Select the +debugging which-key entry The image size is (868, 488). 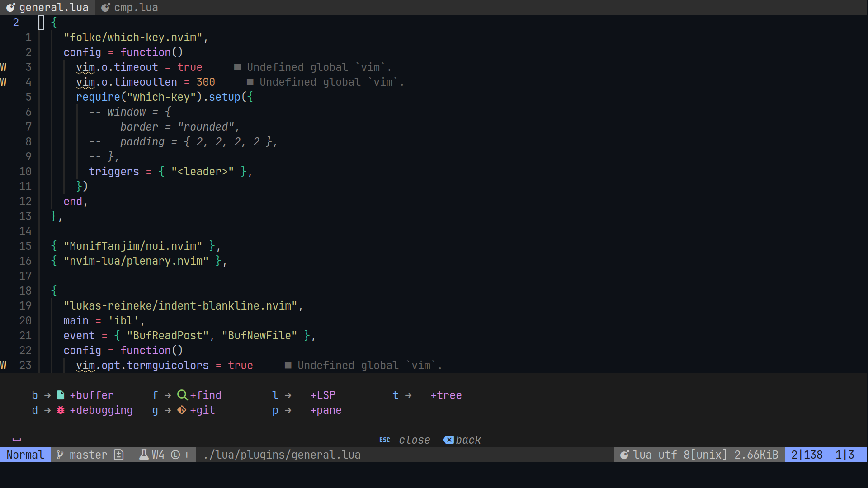(x=82, y=410)
